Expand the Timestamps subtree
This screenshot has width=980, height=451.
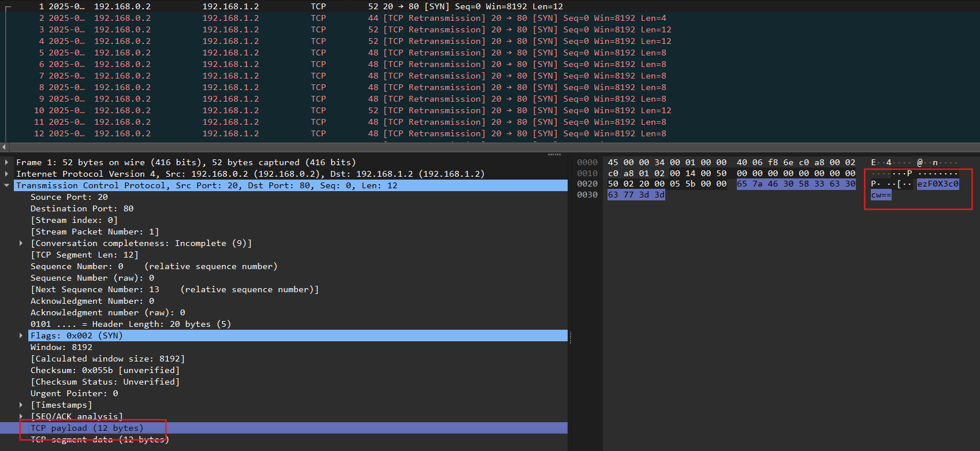(x=21, y=405)
